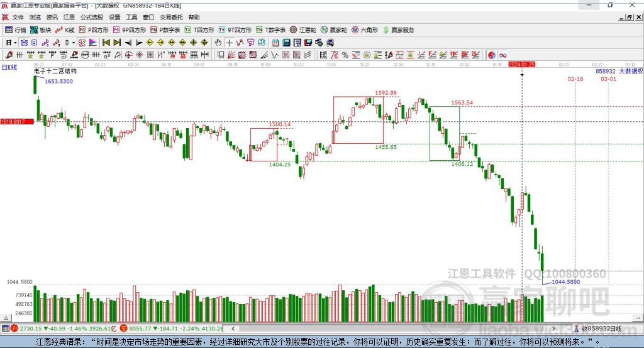Toggle the crosshair cursor tool
This screenshot has height=348, width=644.
[x=229, y=43]
